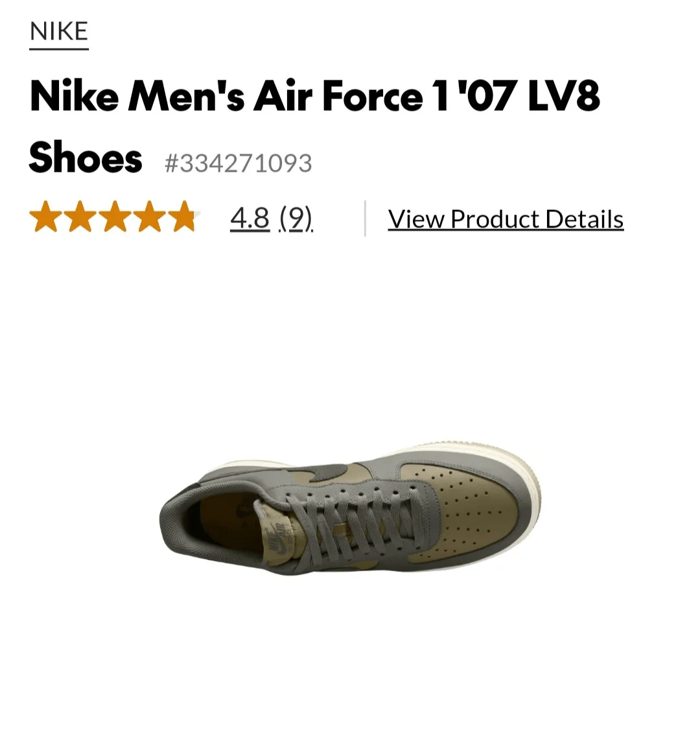Select the product title text
This screenshot has height=741, width=700.
(316, 96)
